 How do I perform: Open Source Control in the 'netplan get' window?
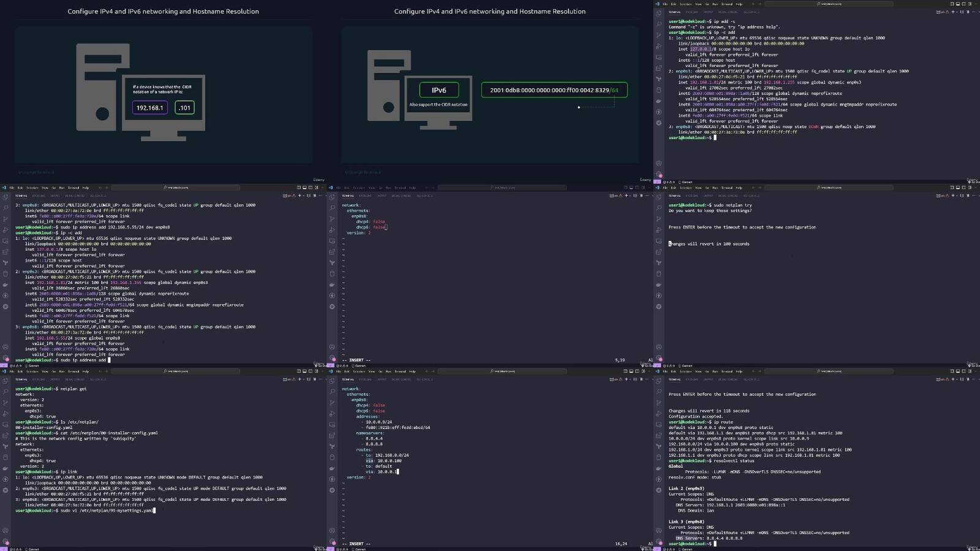click(x=6, y=402)
